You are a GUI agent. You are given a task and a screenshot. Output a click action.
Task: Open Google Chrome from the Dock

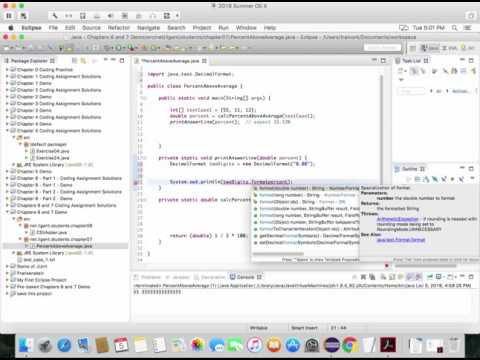pyautogui.click(x=350, y=345)
